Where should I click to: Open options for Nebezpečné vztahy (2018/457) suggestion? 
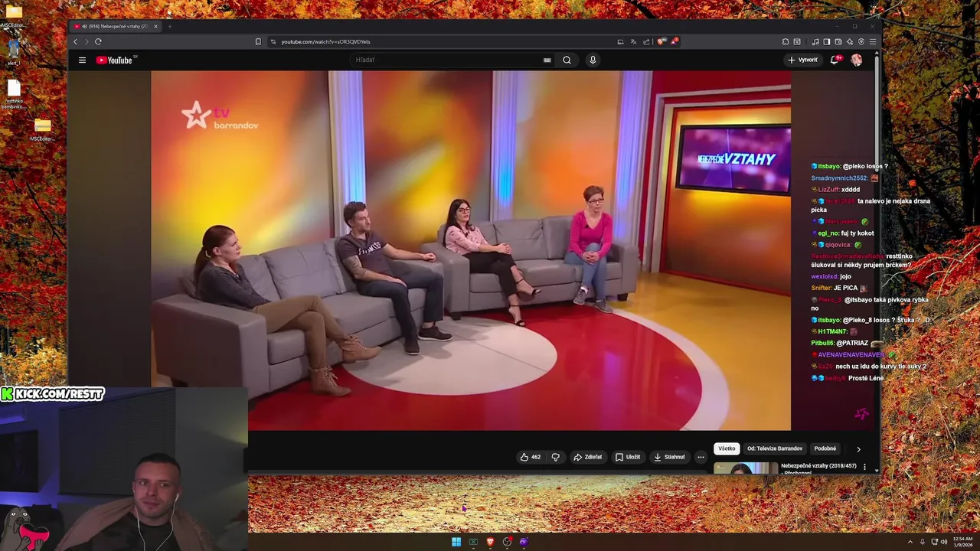pyautogui.click(x=864, y=467)
